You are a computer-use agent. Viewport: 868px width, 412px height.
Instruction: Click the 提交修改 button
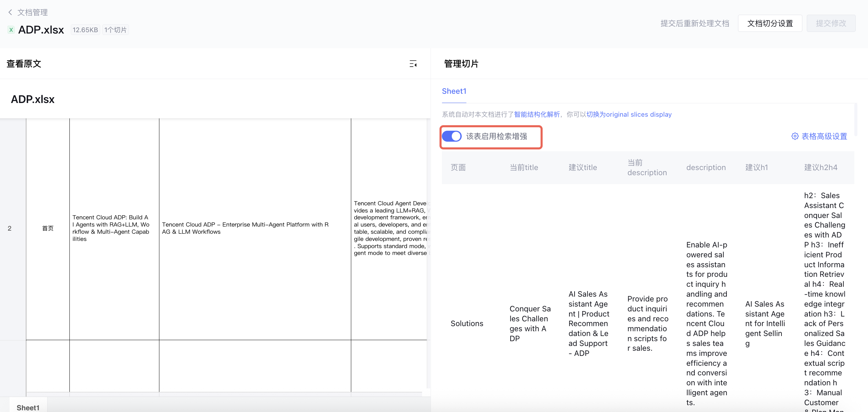point(831,23)
